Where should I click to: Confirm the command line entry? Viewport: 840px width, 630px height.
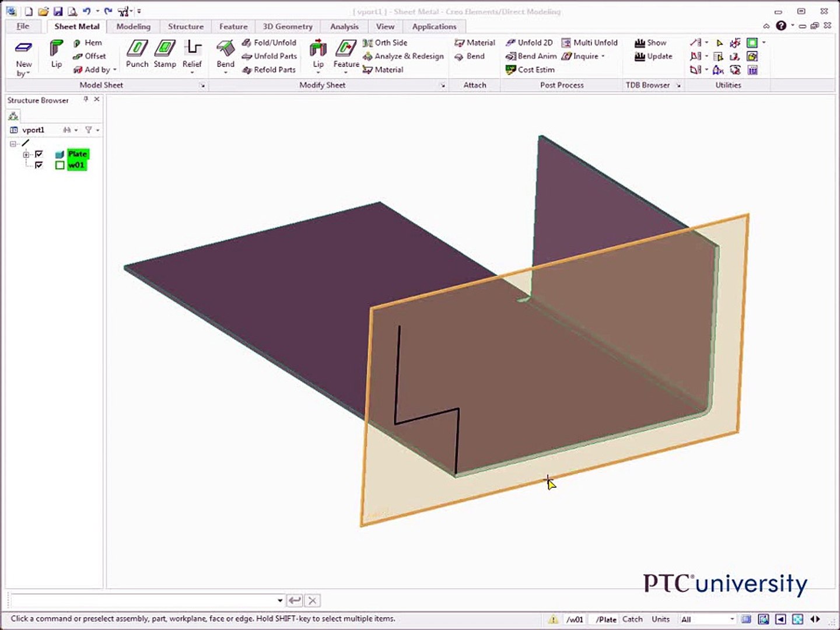295,600
